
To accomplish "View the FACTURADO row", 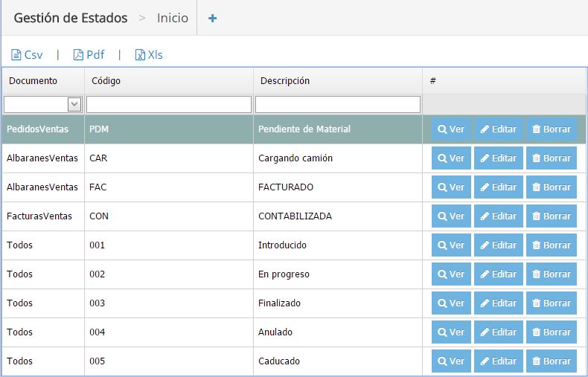I will click(451, 187).
